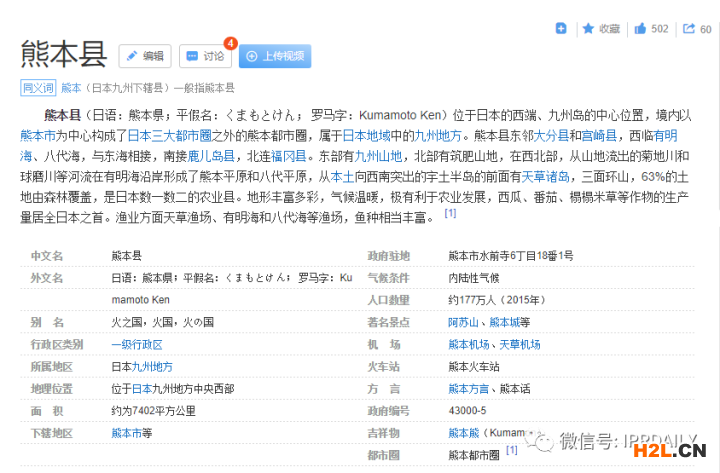Open the 熊本火车站 link
Viewport: 720px width, 473px height.
click(x=474, y=366)
